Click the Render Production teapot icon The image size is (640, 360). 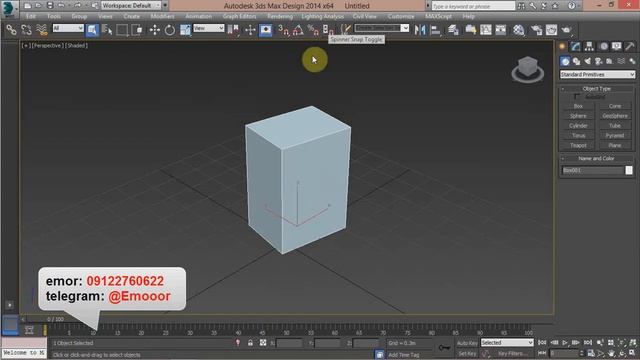(567, 30)
